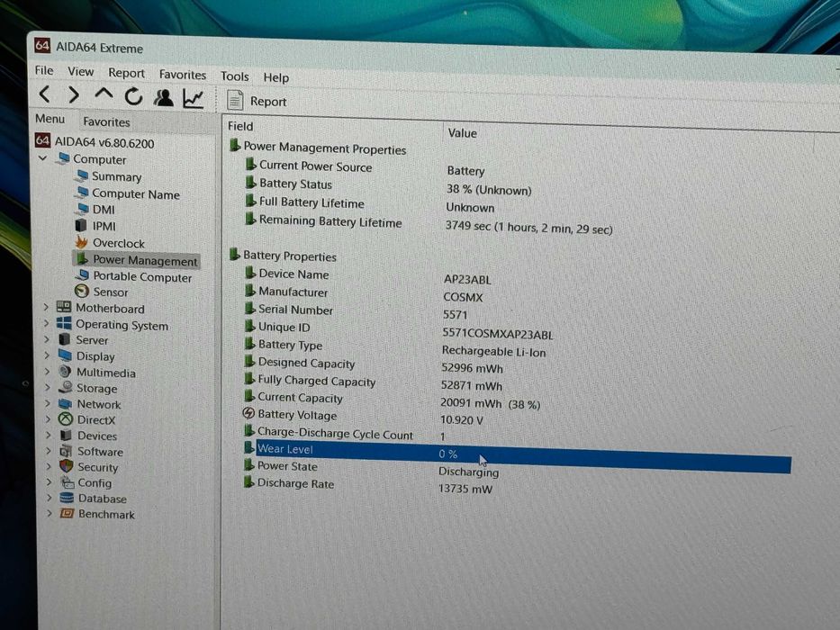The width and height of the screenshot is (840, 630).
Task: Expand the DirectX node
Action: (x=48, y=418)
